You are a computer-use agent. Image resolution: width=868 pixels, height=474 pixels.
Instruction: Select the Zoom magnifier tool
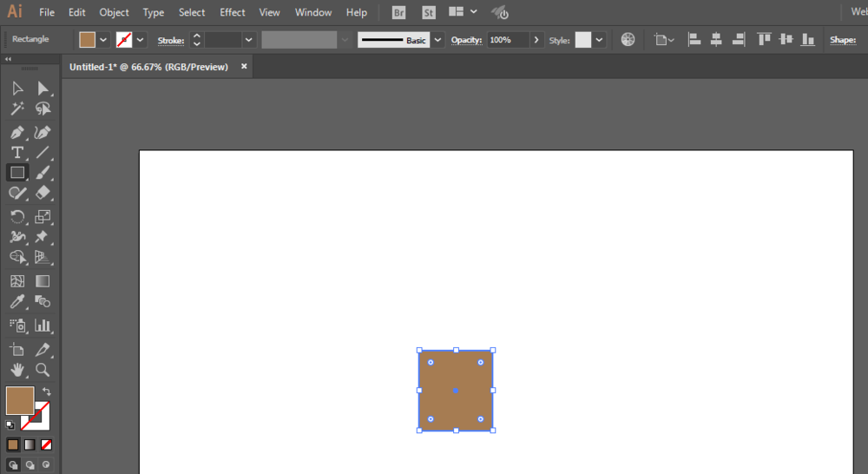43,370
